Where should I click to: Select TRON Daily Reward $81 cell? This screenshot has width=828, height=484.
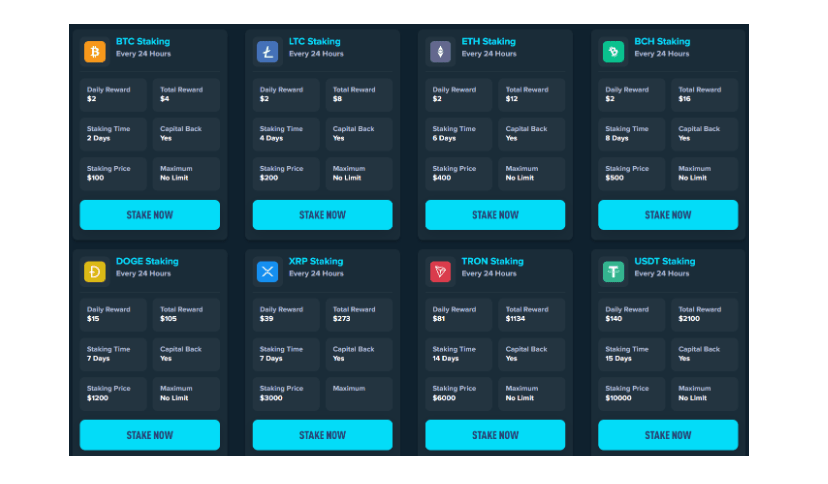coord(459,315)
